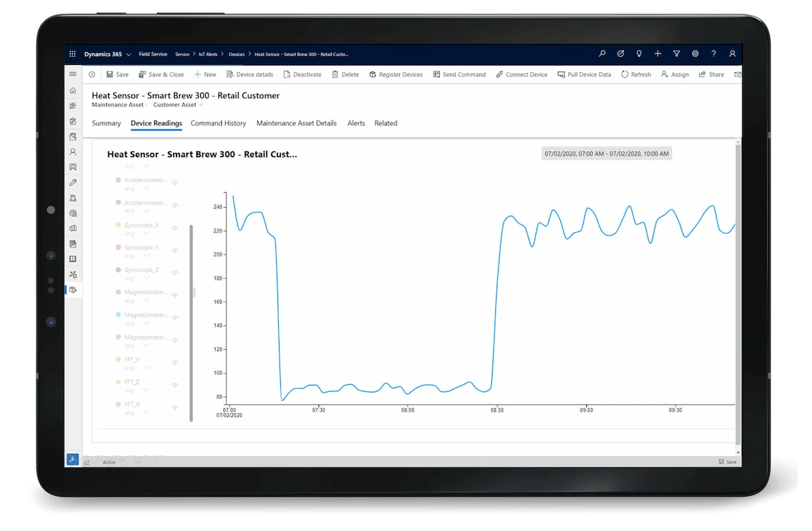Viewport: 812px width, 531px height.
Task: Open the Related tab
Action: [386, 123]
